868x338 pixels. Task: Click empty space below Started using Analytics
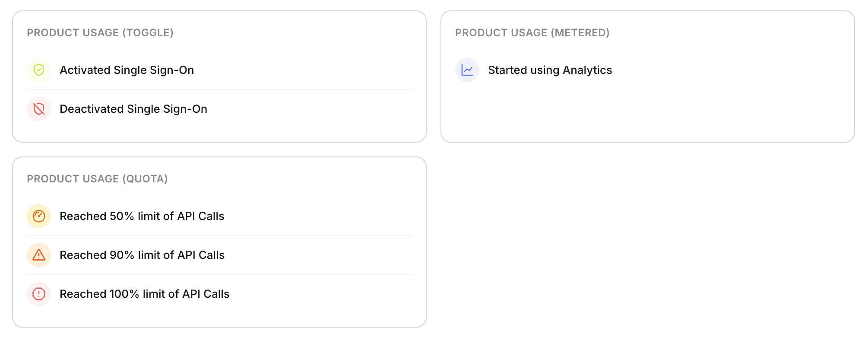[647, 112]
